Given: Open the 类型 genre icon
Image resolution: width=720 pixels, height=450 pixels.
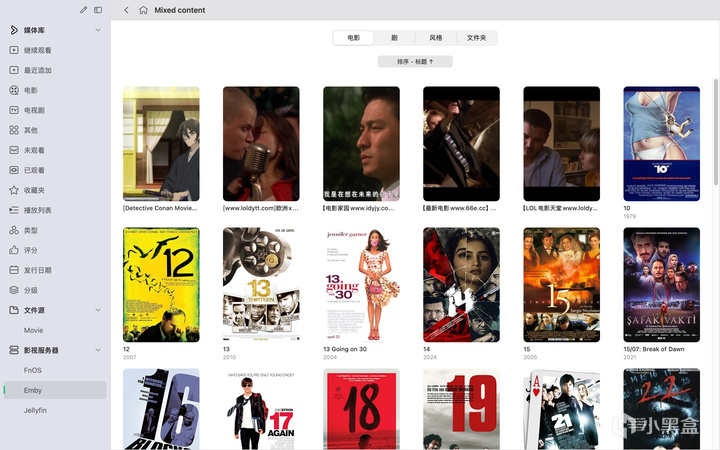Looking at the screenshot, I should (x=14, y=230).
